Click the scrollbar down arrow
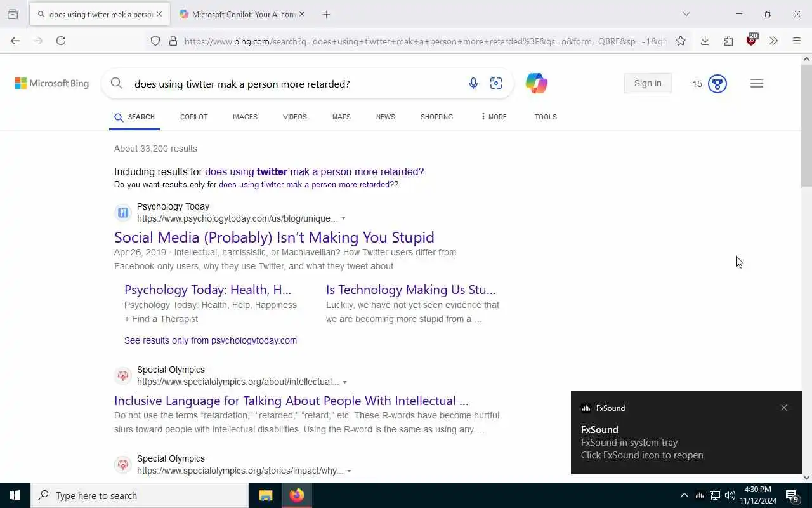The height and width of the screenshot is (508, 812). coord(806,478)
